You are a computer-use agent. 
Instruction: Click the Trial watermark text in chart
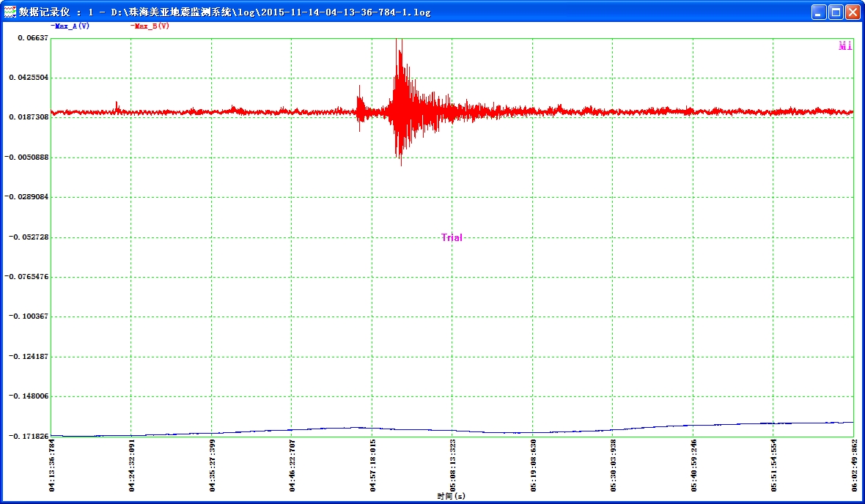(x=452, y=237)
